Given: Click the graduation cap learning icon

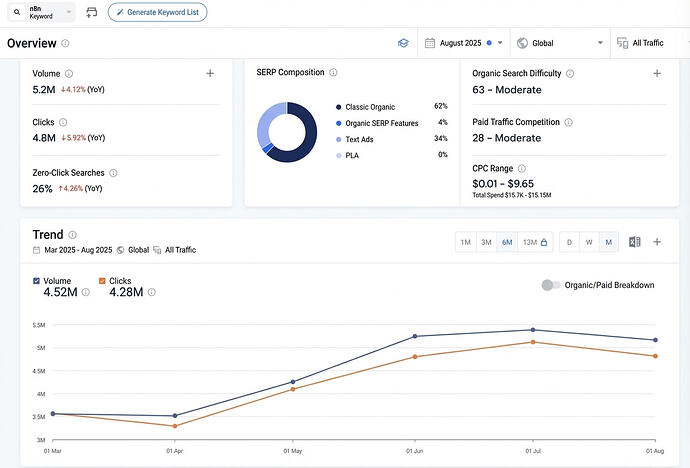Looking at the screenshot, I should [x=403, y=43].
